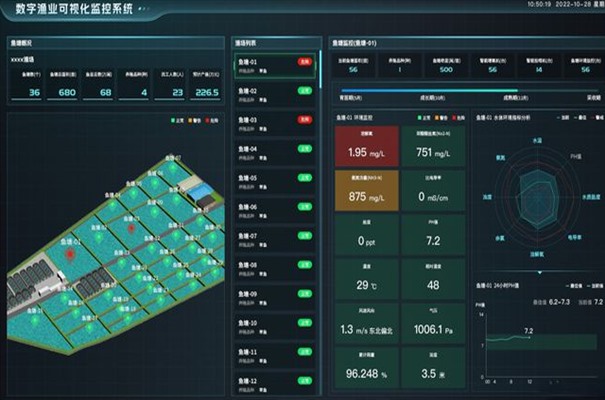Select 鱼塘-10 in the pond list
Viewport: 605px width, 400px height.
[x=275, y=327]
